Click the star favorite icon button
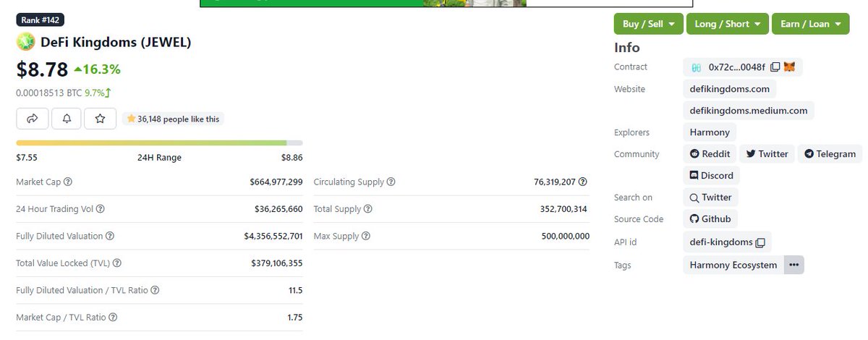The height and width of the screenshot is (340, 868). click(101, 119)
